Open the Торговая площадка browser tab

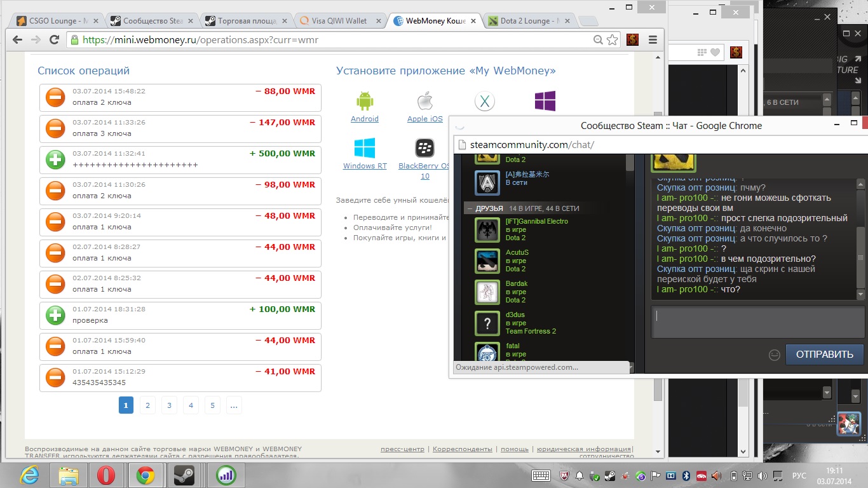point(245,20)
